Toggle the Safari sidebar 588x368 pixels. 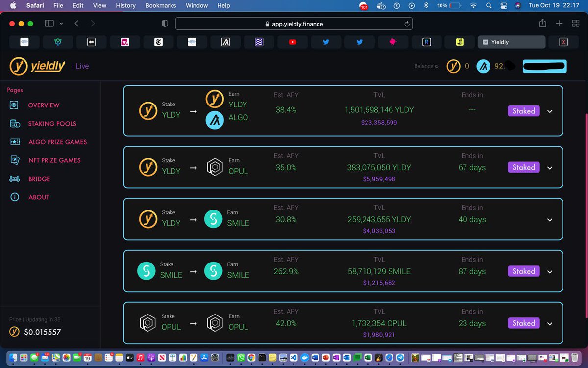(x=49, y=24)
